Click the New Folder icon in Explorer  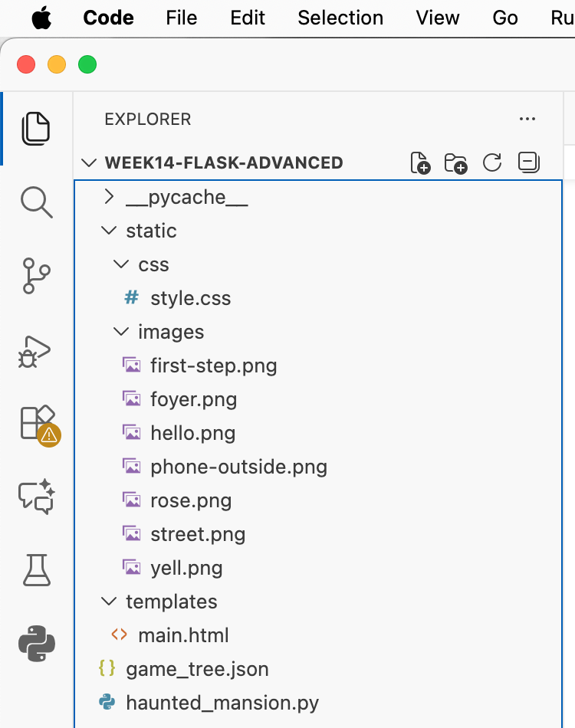(x=455, y=162)
